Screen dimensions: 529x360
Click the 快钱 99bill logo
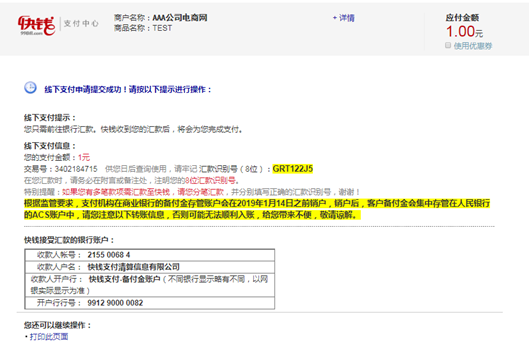36,26
